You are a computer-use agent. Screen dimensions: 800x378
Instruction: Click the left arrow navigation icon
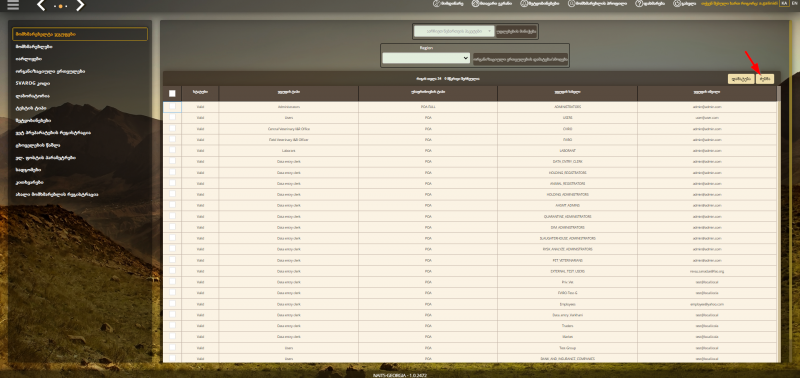(41, 6)
